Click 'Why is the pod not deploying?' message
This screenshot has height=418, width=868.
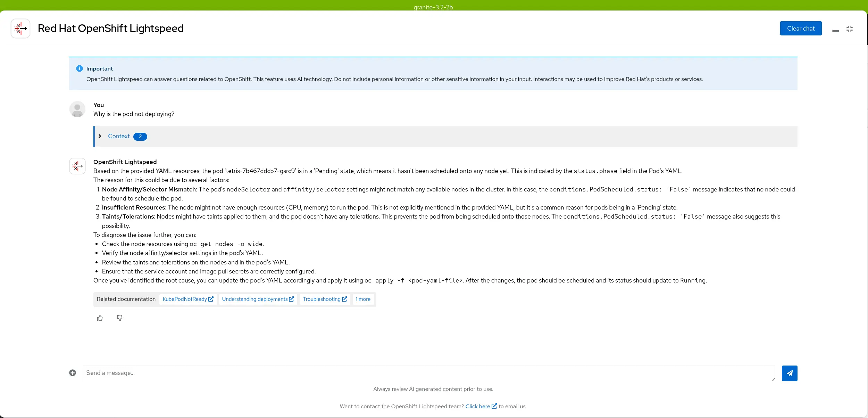[134, 114]
